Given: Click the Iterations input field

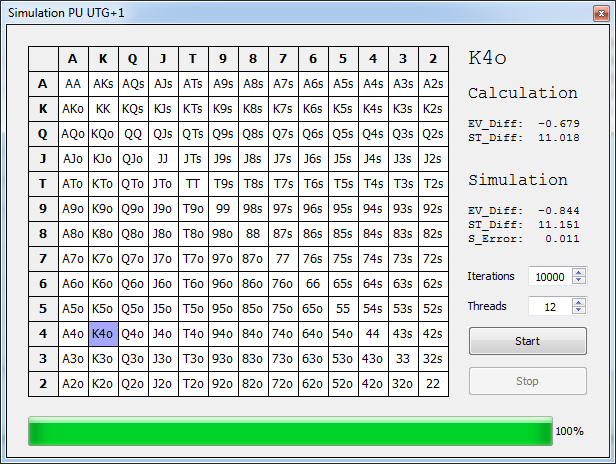Looking at the screenshot, I should [x=551, y=276].
